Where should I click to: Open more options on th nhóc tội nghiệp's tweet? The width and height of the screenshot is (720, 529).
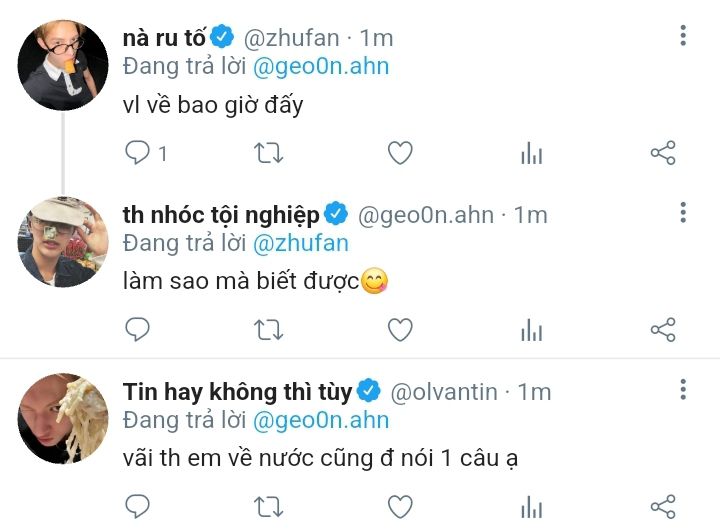tap(683, 213)
